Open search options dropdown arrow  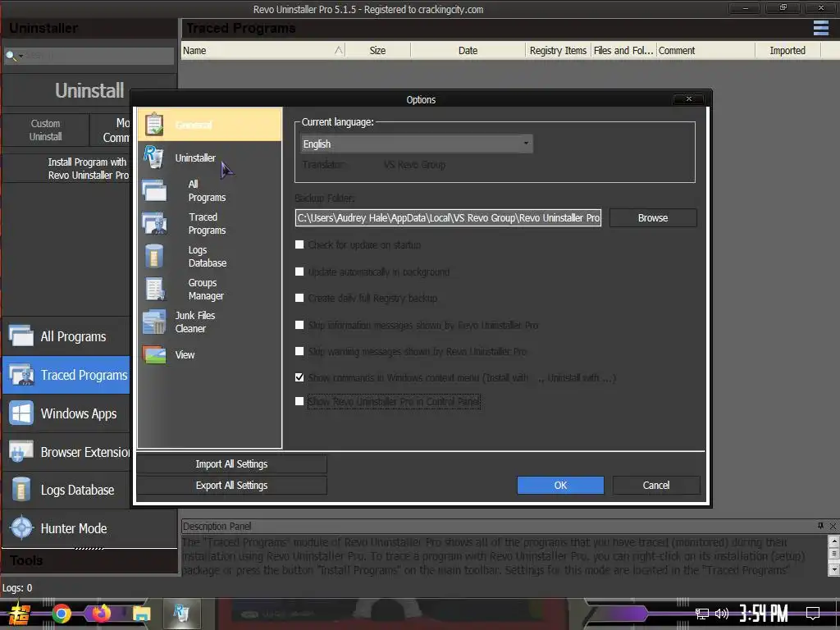(x=21, y=56)
